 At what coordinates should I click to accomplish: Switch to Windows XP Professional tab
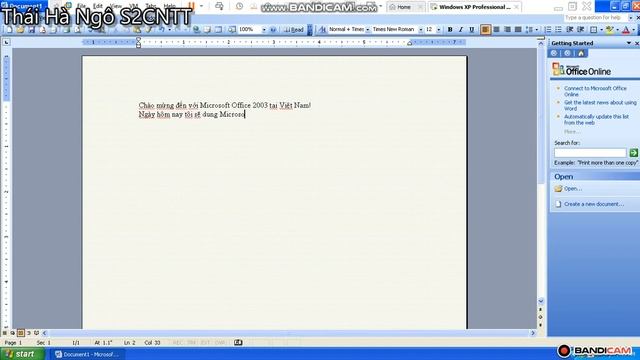click(x=475, y=7)
